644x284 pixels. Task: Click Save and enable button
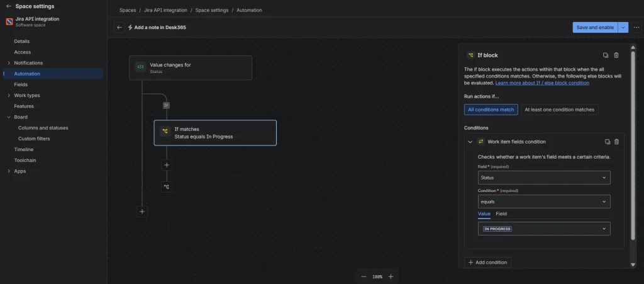[595, 28]
